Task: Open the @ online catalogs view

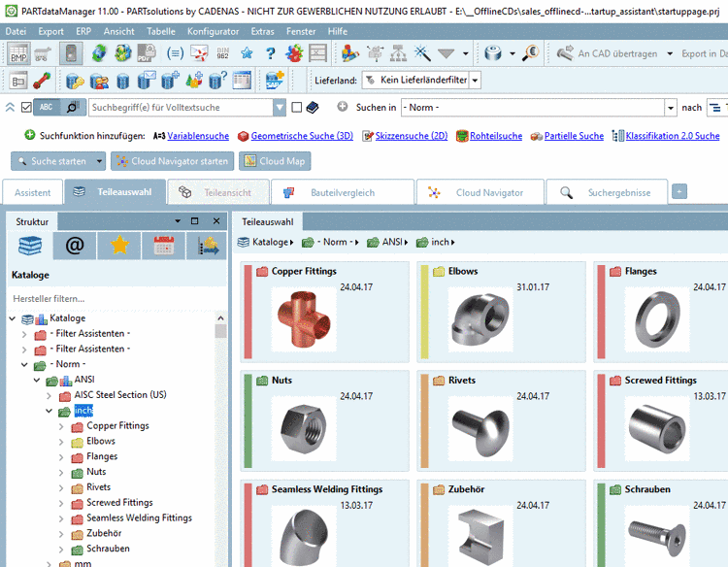Action: [x=75, y=246]
